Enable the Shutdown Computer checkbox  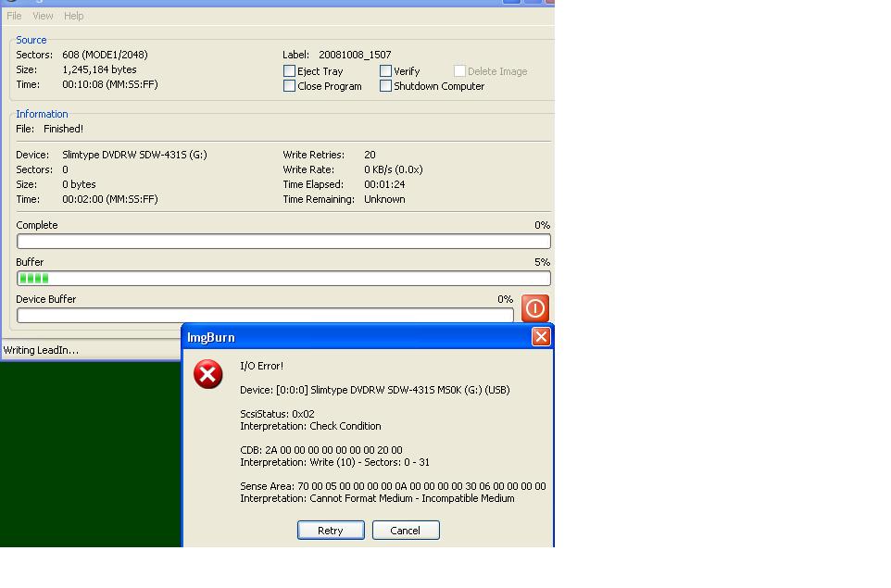(x=385, y=86)
